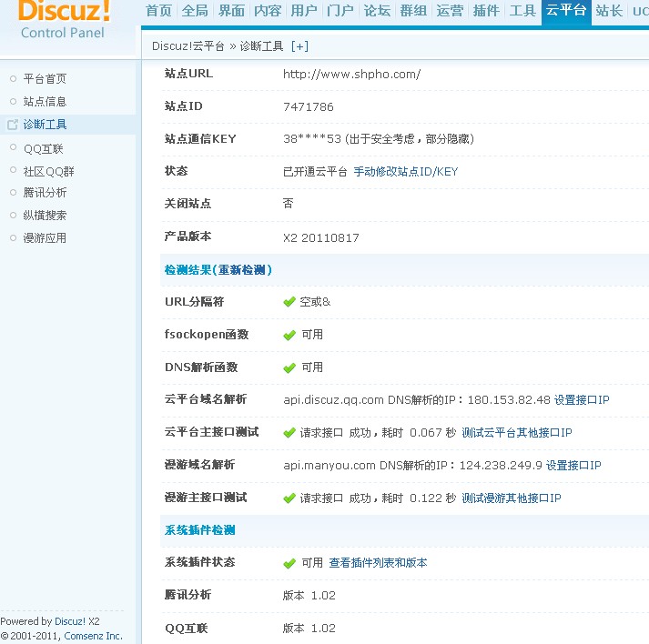The image size is (649, 644).
Task: Click green check icon in 漫游主接口测试 row
Action: tap(289, 498)
